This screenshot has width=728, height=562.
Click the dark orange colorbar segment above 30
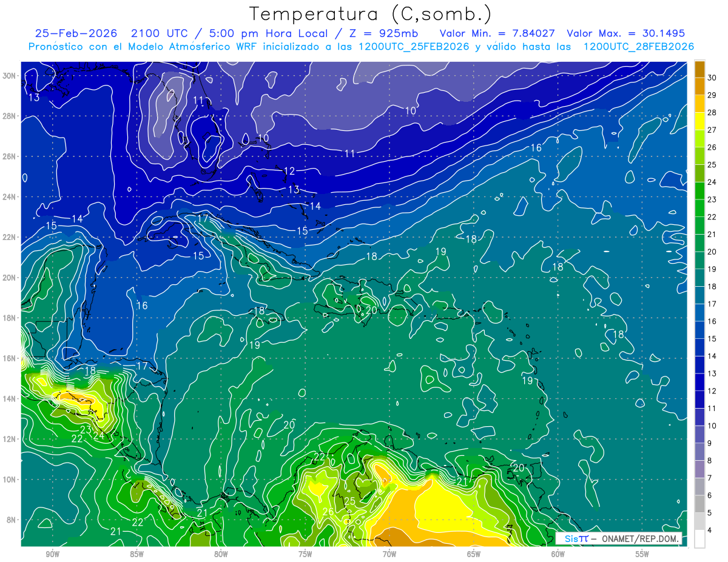coord(699,69)
